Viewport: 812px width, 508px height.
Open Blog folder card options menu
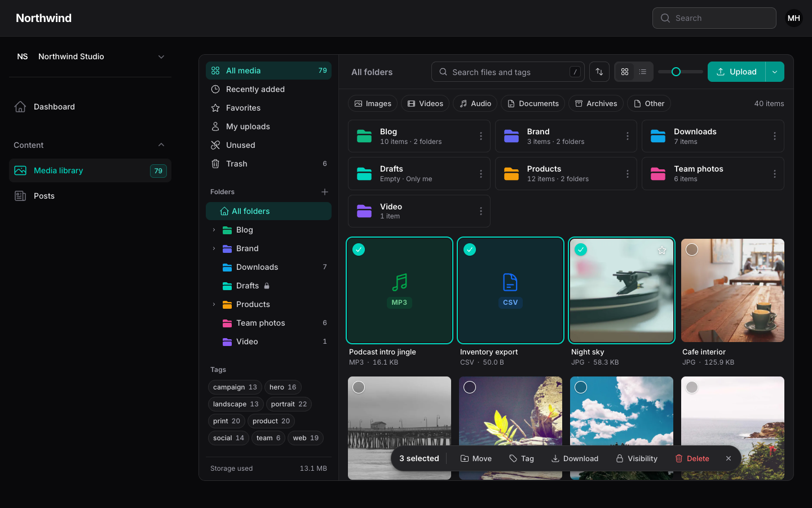click(x=481, y=136)
